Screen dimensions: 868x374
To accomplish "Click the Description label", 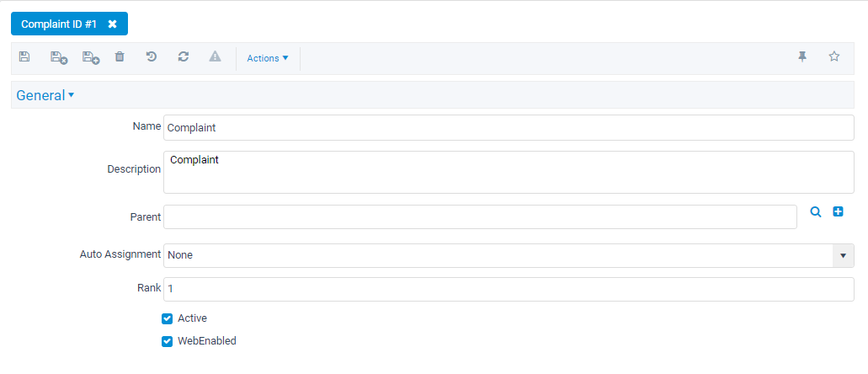I will [134, 169].
